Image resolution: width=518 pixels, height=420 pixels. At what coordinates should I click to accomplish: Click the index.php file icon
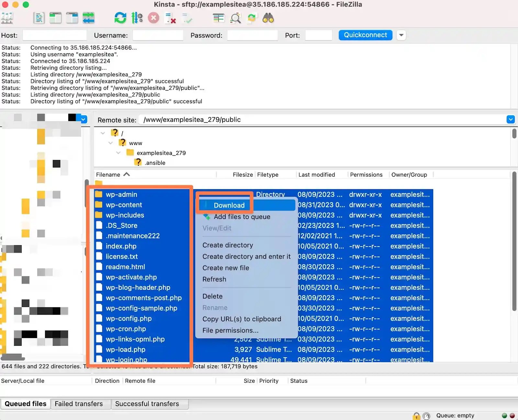(99, 246)
